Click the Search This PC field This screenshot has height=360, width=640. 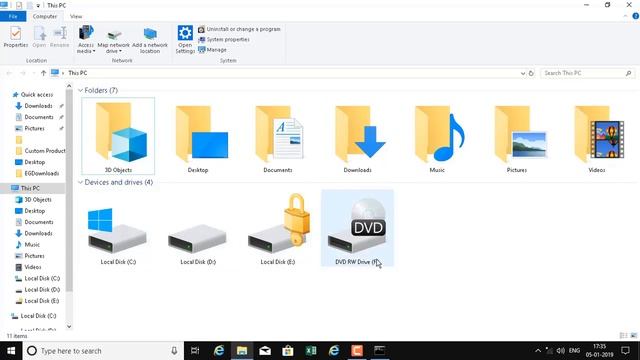click(588, 73)
